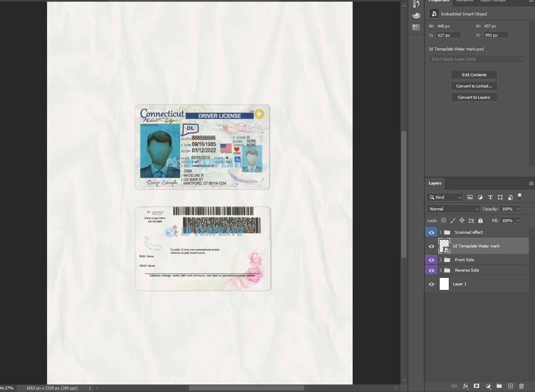The image size is (535, 392).
Task: Create a new fill or adjustment layer
Action: pos(488,386)
